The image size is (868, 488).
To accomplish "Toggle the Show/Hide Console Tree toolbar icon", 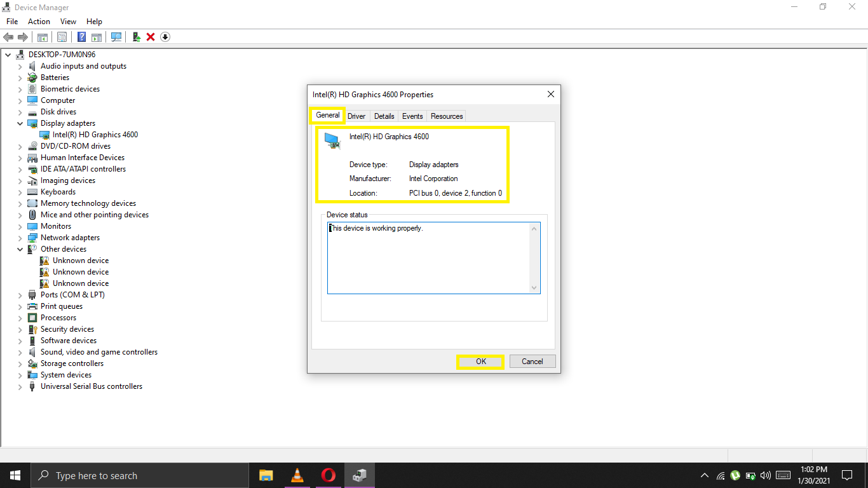I will coord(43,37).
